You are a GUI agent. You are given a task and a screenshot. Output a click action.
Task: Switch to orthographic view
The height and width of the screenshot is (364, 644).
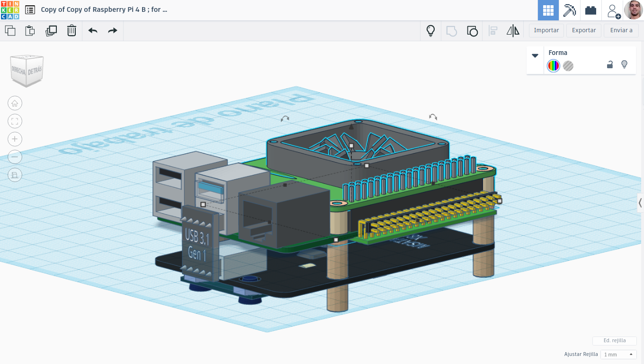(x=15, y=175)
